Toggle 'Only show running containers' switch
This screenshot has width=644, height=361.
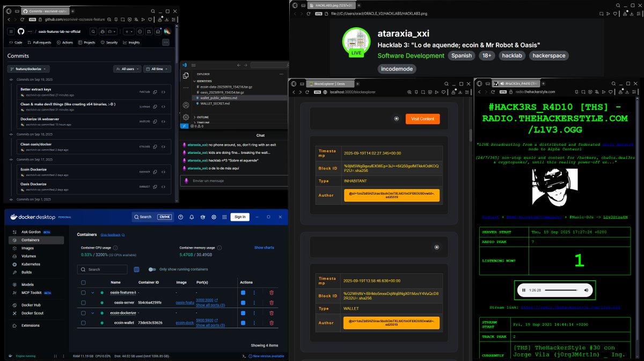tap(152, 269)
